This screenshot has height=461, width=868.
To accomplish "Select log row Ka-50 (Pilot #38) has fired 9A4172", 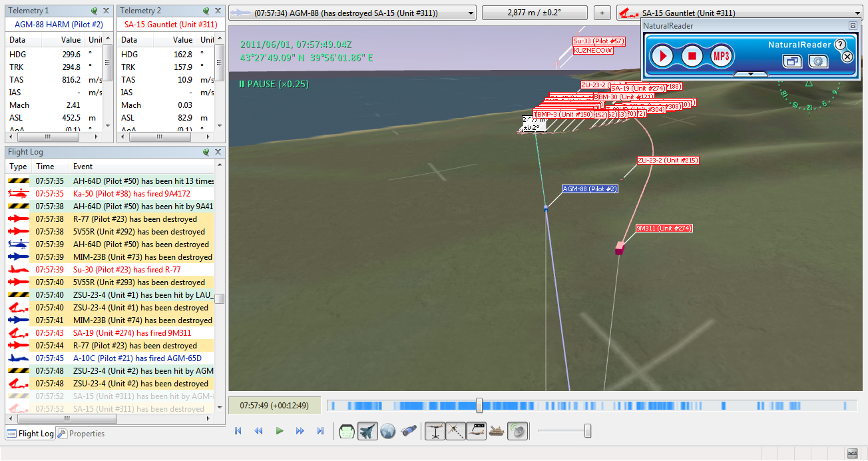I will coord(110,193).
